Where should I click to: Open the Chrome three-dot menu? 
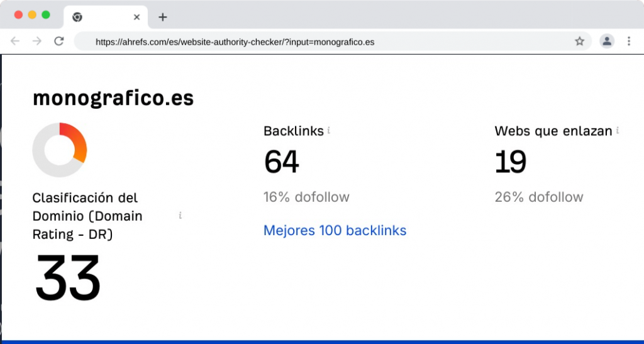[629, 41]
